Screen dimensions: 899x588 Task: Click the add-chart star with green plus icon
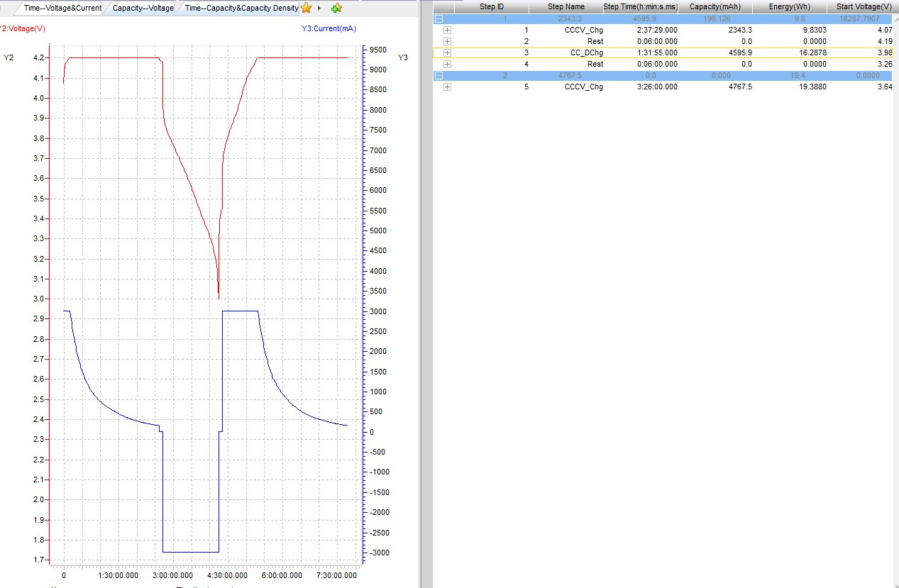[336, 8]
